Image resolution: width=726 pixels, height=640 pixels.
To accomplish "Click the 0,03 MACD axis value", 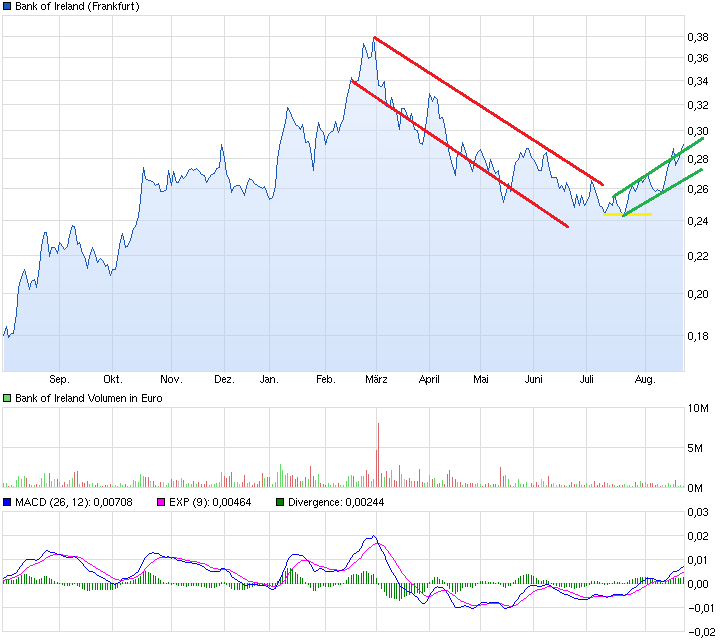I will tap(698, 512).
